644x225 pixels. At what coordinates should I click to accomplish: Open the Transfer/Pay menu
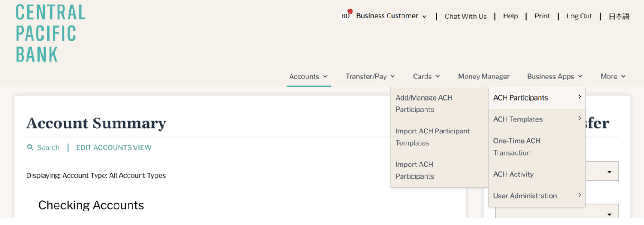[x=370, y=77]
